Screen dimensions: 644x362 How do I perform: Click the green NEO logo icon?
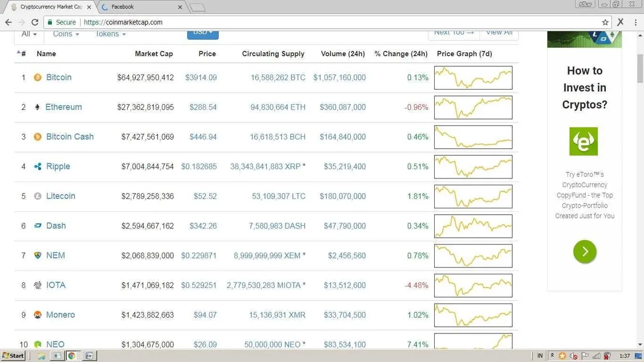[x=37, y=344]
